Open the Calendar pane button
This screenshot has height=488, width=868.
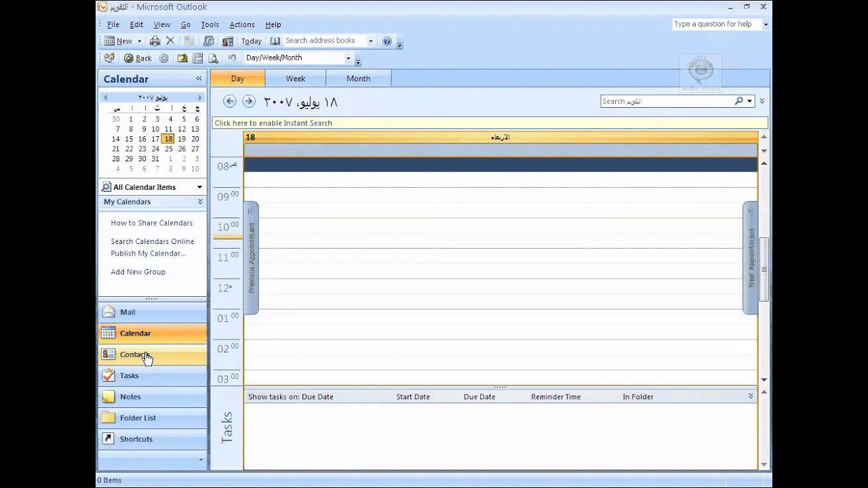(153, 333)
